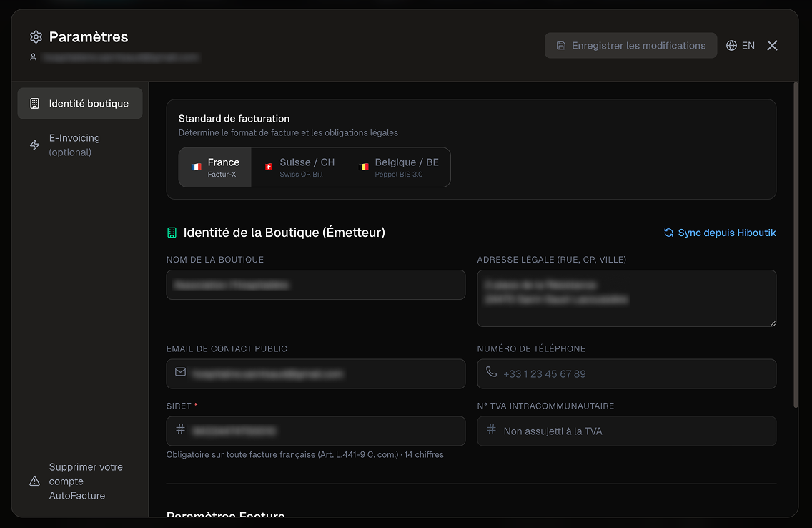Click the hashtag icon in SIRET field
This screenshot has width=812, height=528.
(179, 431)
